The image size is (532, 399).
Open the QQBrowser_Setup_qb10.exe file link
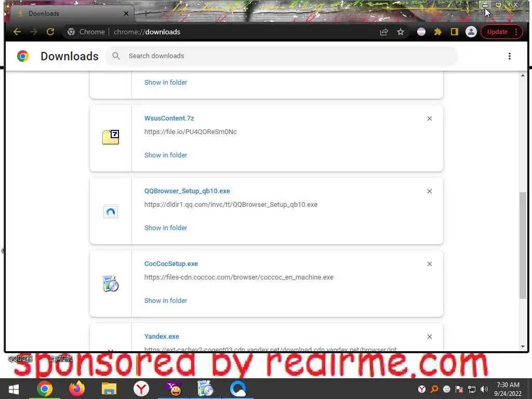(187, 191)
